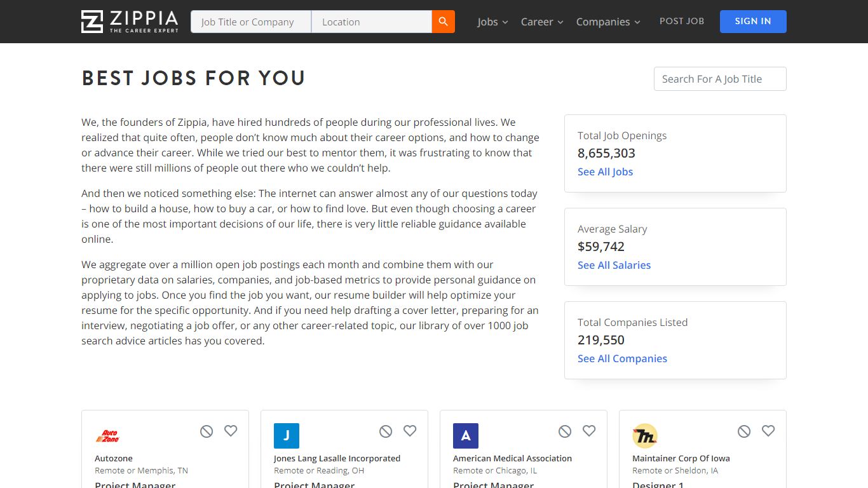Click the heart on Maintainer Corp job
868x488 pixels.
tap(768, 431)
